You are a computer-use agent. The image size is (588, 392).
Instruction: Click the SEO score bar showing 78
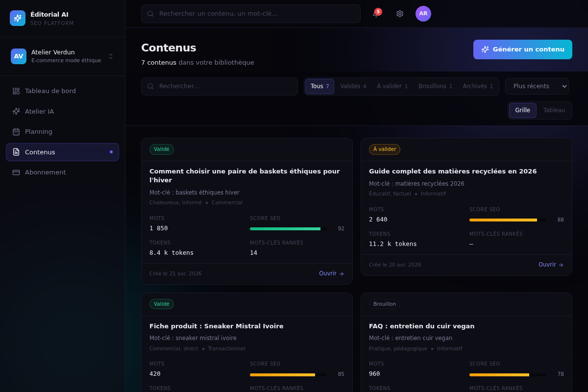click(508, 375)
